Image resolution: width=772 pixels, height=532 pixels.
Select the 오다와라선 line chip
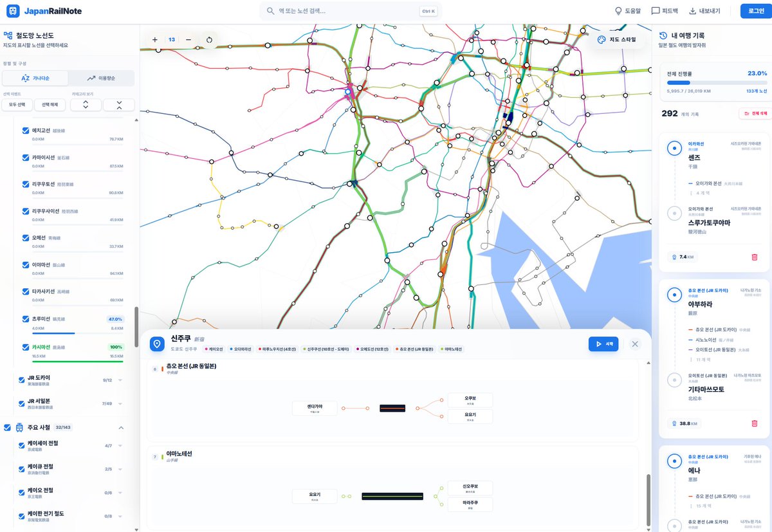click(x=242, y=349)
